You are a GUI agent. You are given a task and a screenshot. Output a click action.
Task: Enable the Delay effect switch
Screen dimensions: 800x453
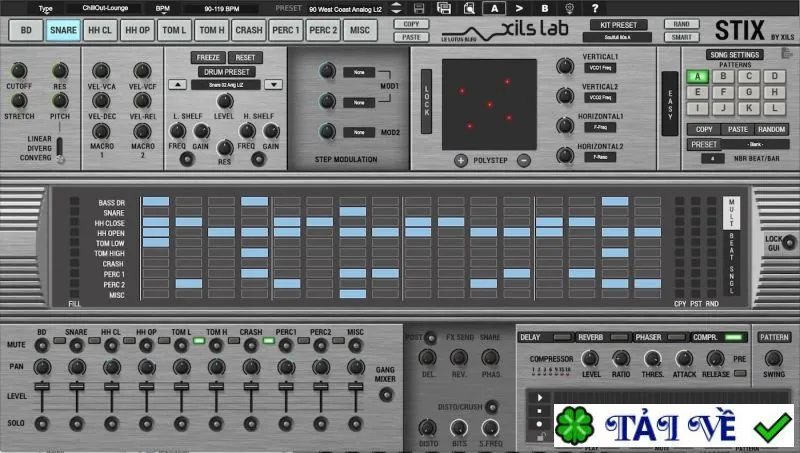562,337
